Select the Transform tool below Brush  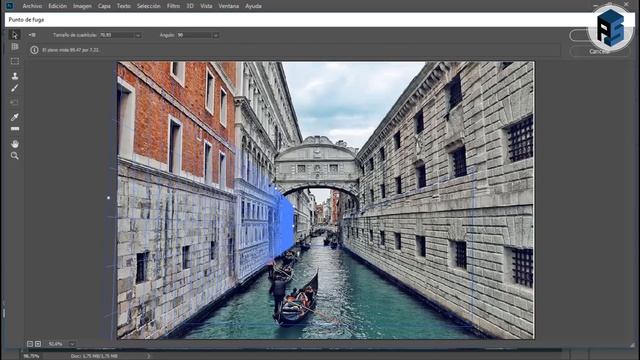15,102
